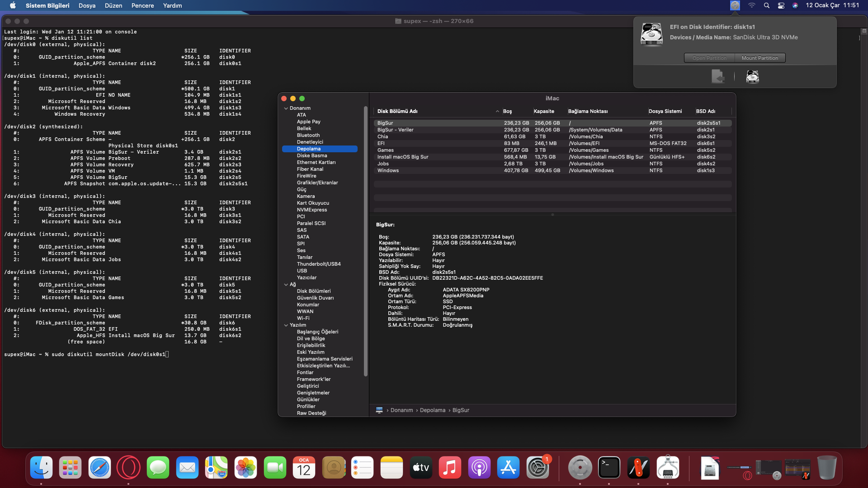This screenshot has height=488, width=868.
Task: Collapse the Ağ section in sidebar
Action: coord(286,285)
